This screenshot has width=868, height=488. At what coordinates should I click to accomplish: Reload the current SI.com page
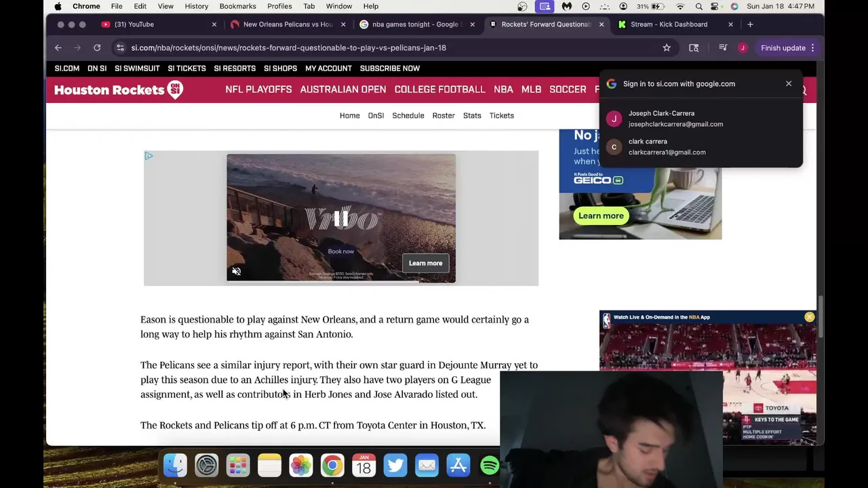click(97, 47)
